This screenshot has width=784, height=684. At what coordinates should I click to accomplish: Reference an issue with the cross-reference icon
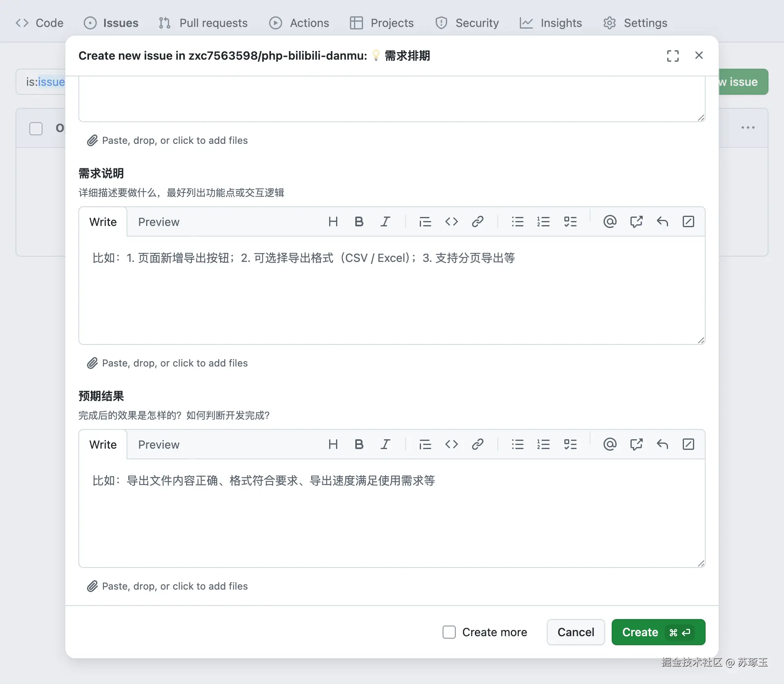pos(637,221)
